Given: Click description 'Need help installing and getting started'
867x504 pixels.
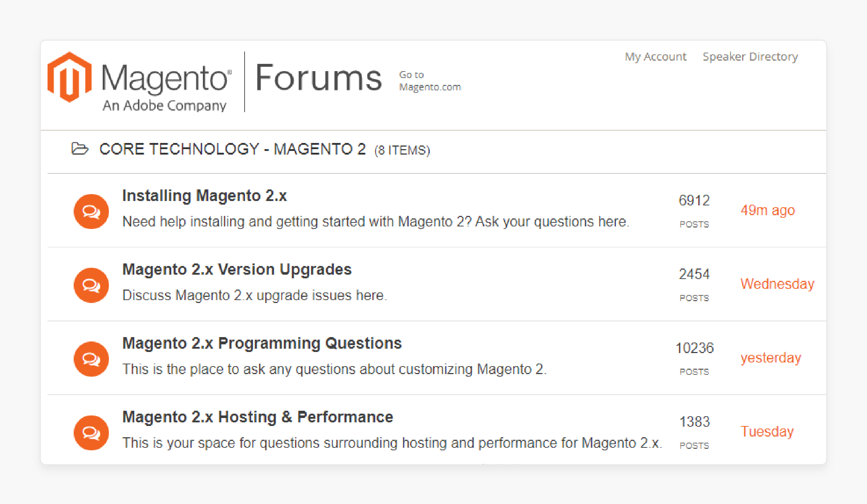Looking at the screenshot, I should 376,221.
